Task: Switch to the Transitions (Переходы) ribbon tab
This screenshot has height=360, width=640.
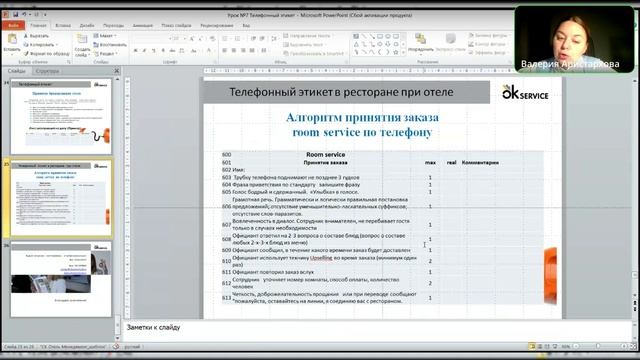Action: click(113, 25)
